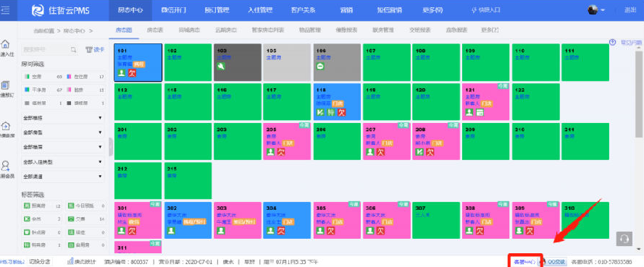This screenshot has width=644, height=267.
Task: Toggle the 欠费 tag filter showing 14
Action: [x=85, y=219]
